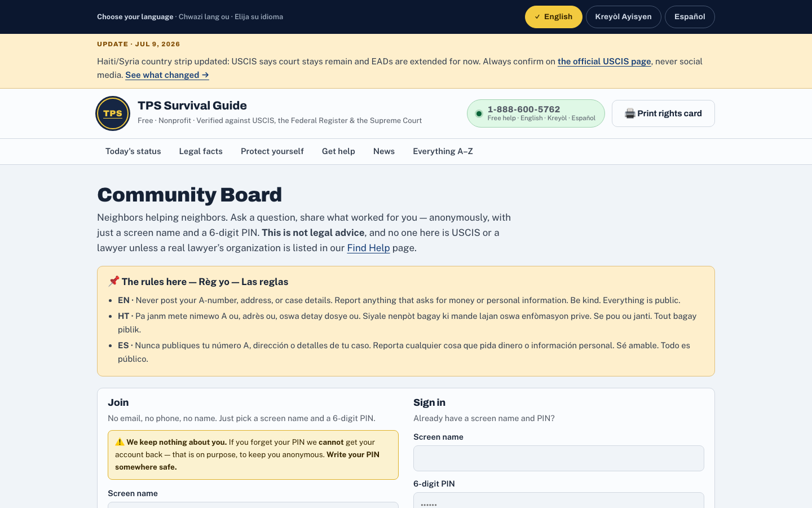
Task: Open the official USCIS page link
Action: [604, 62]
